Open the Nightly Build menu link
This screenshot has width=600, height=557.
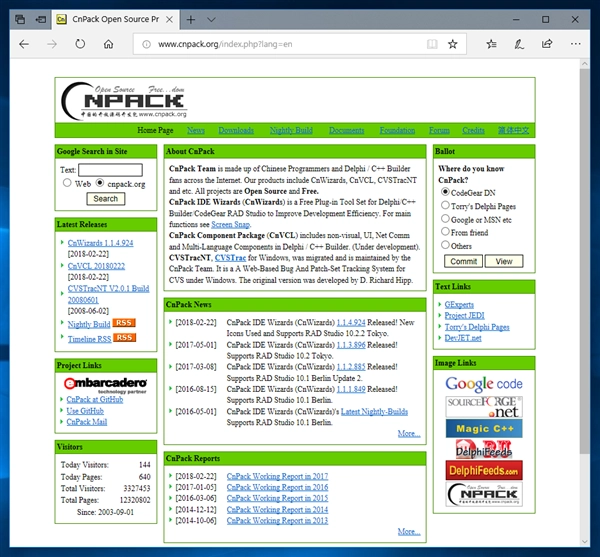[x=291, y=130]
